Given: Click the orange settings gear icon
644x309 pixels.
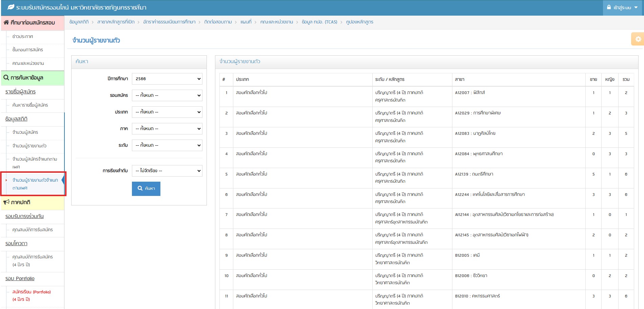Looking at the screenshot, I should click(x=638, y=39).
